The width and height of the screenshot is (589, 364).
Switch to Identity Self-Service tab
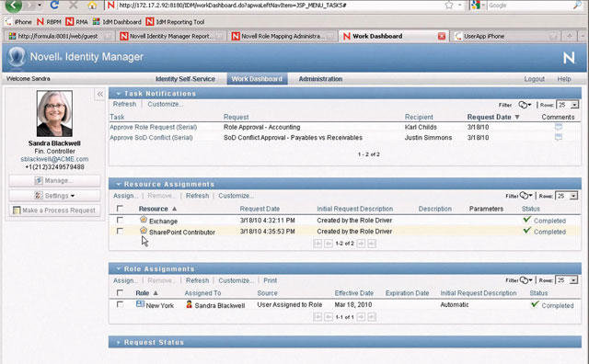[x=185, y=79]
